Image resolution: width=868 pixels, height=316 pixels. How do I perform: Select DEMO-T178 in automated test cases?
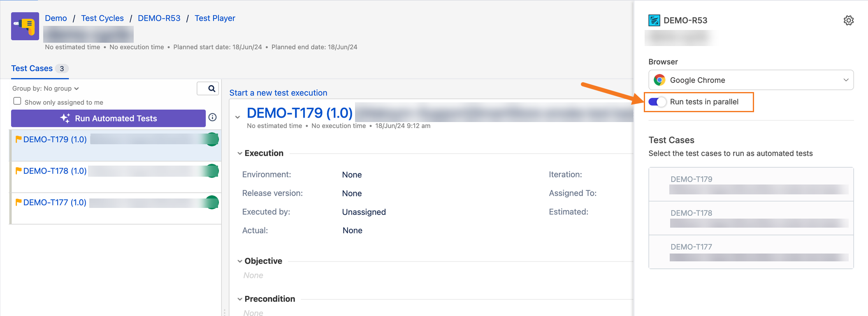pyautogui.click(x=751, y=218)
